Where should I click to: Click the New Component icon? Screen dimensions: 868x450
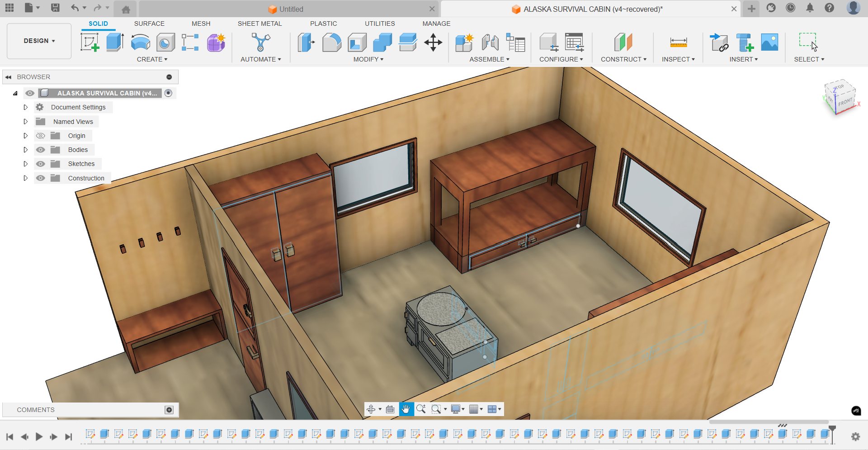coord(464,43)
